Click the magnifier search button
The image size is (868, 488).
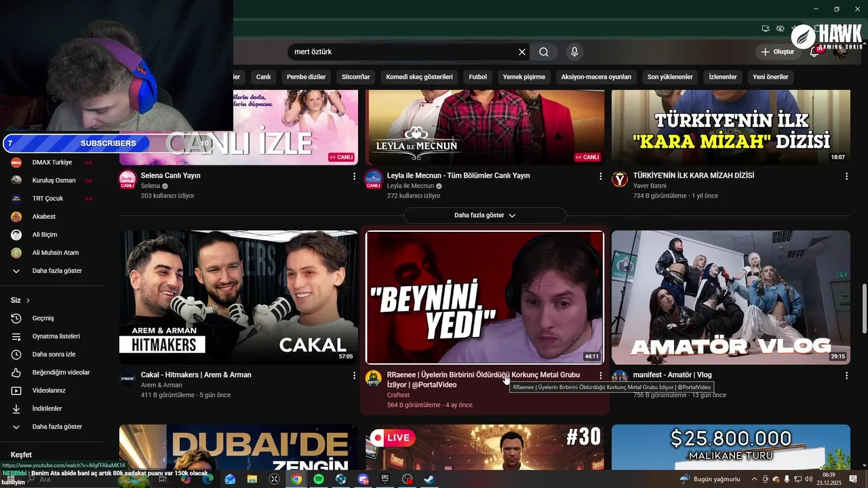[544, 52]
